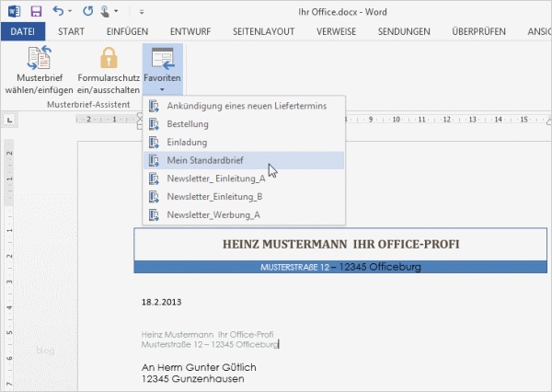Switch to the EINFÜGEN ribbon tab
Image resolution: width=552 pixels, height=392 pixels.
pyautogui.click(x=127, y=31)
